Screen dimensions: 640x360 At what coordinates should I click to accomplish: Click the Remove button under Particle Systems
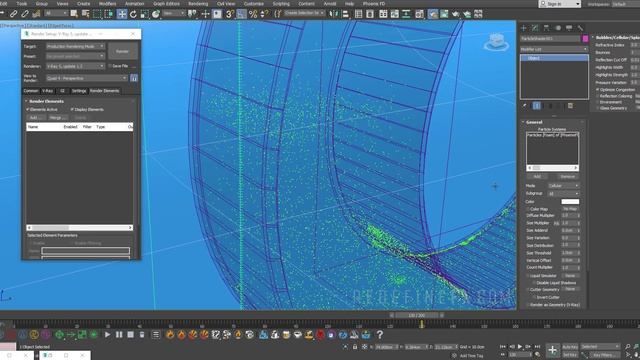[567, 176]
